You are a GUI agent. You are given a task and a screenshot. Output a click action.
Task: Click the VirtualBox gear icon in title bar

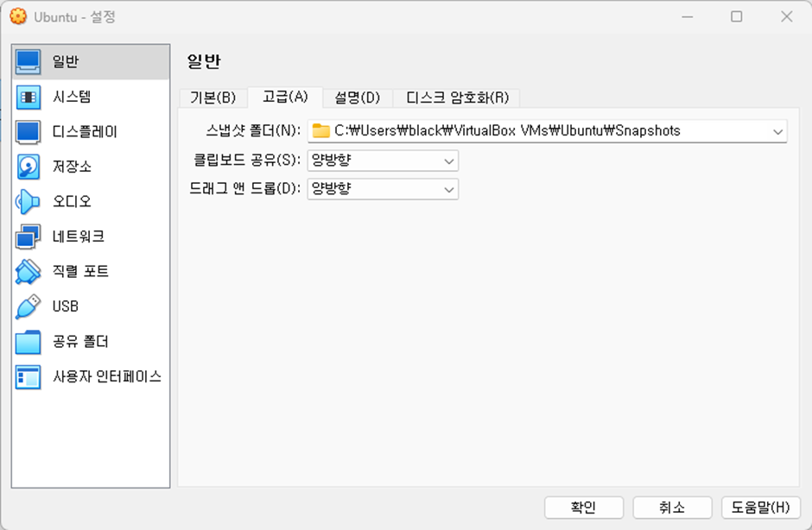[x=18, y=16]
